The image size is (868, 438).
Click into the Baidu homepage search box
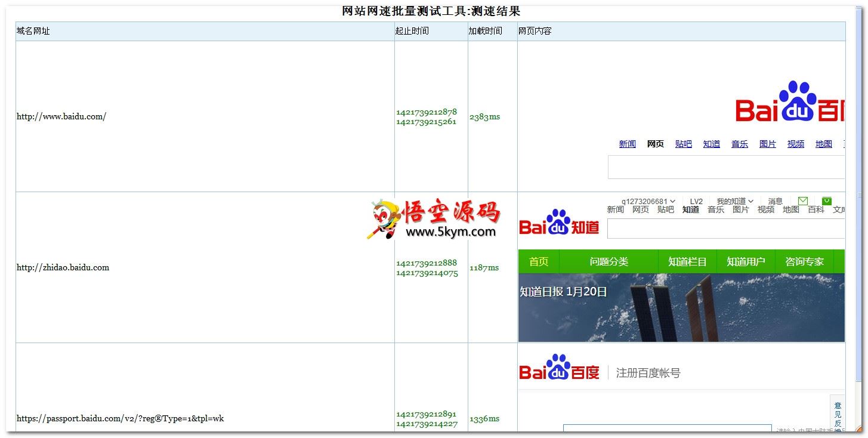(x=726, y=167)
